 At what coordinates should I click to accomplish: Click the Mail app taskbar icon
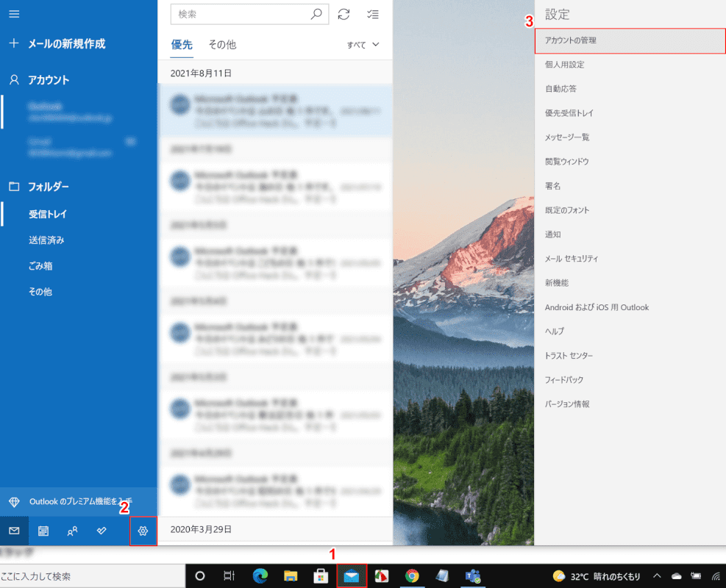[x=352, y=576]
